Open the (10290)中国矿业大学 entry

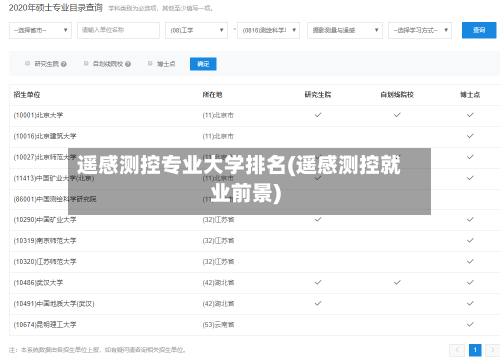tap(45, 220)
